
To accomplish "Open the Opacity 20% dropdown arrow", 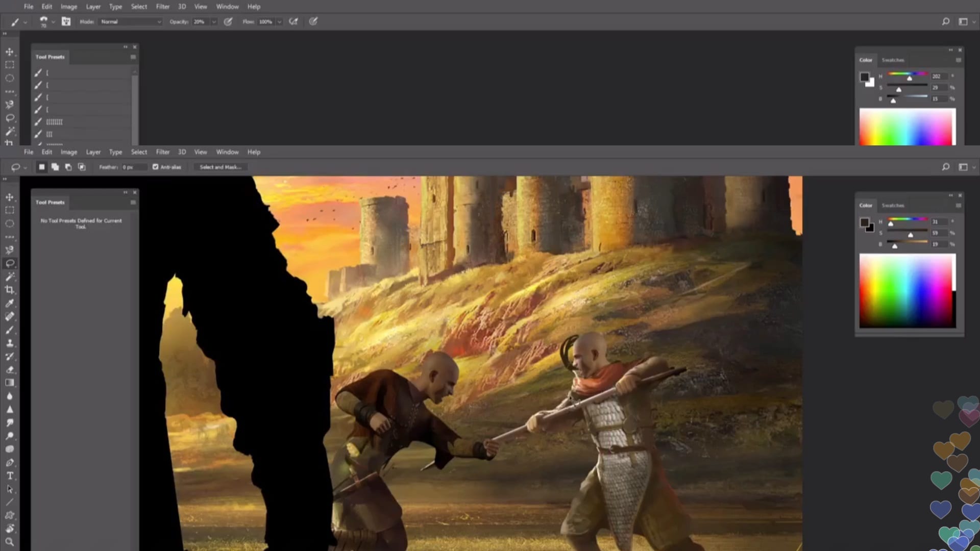I will click(214, 21).
